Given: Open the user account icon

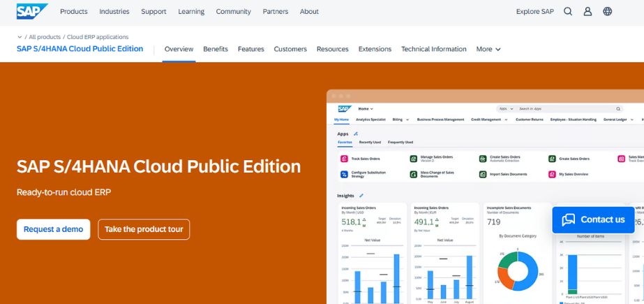Looking at the screenshot, I should [587, 11].
